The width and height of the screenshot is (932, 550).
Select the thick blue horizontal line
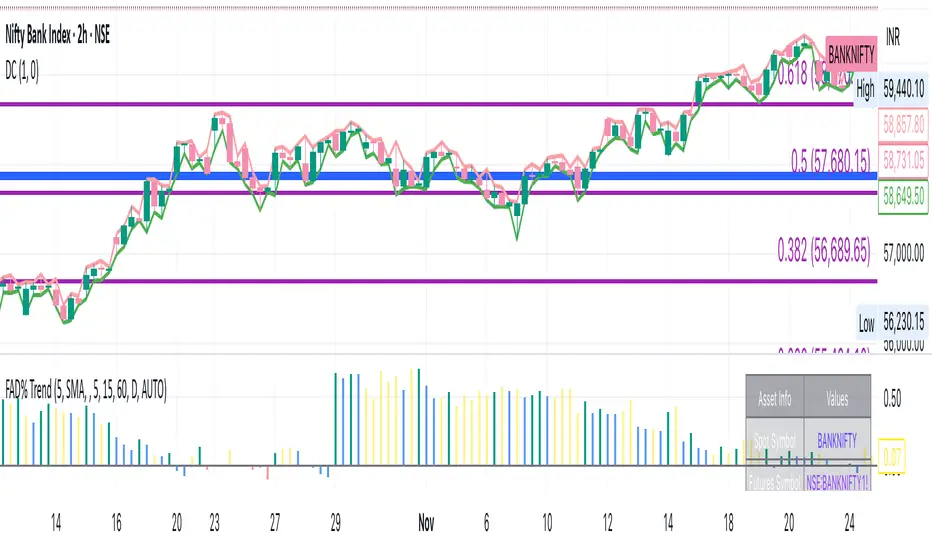400,177
